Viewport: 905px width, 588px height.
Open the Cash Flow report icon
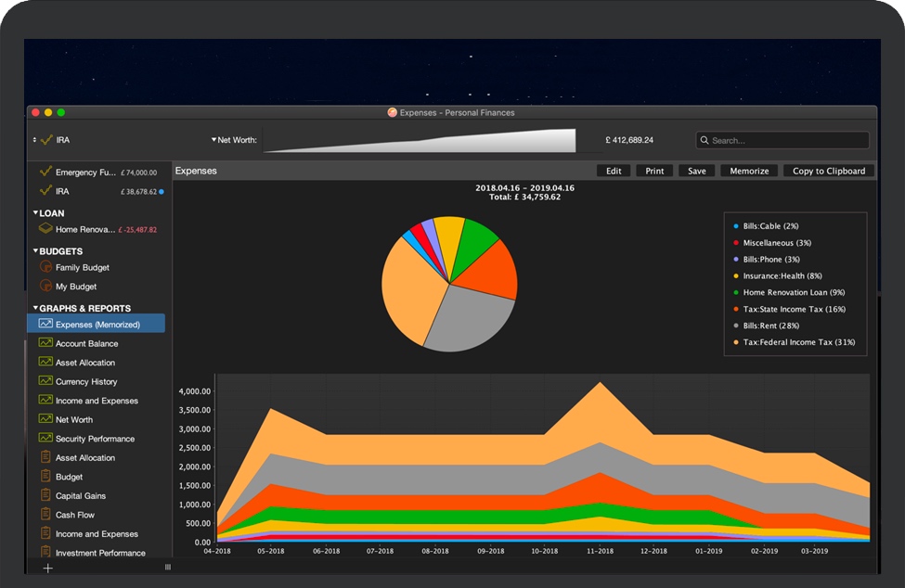click(x=45, y=514)
